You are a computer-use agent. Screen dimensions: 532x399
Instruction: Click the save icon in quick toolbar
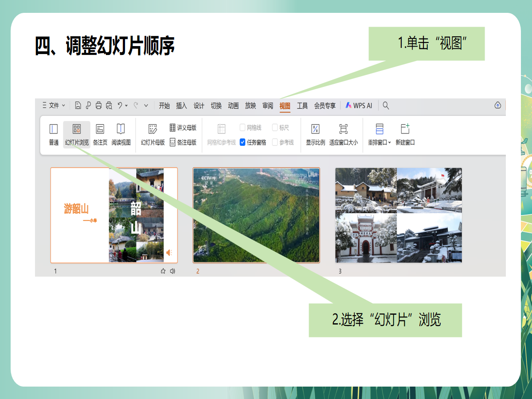pyautogui.click(x=78, y=106)
